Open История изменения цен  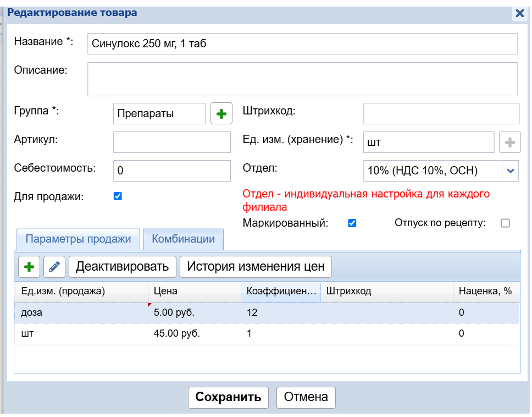tap(256, 267)
